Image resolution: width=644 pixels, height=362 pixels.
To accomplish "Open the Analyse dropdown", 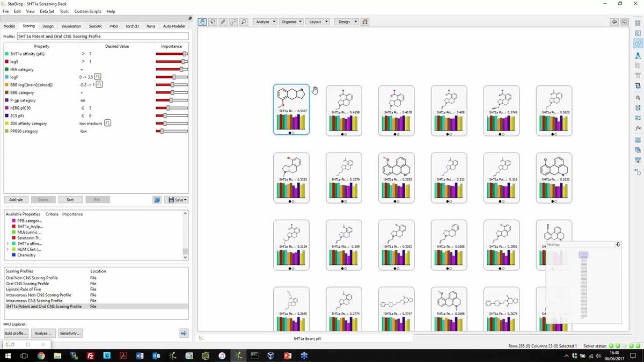I will pyautogui.click(x=265, y=21).
